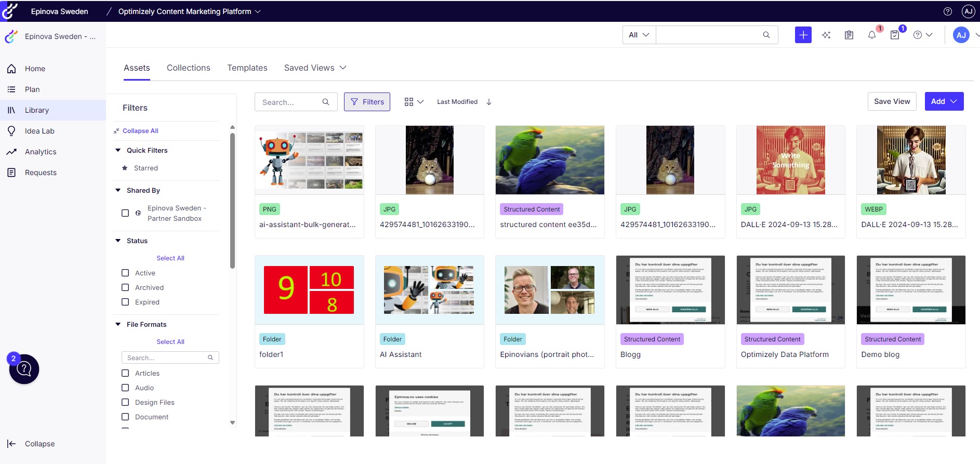Go to Requests in the sidebar

tap(41, 173)
